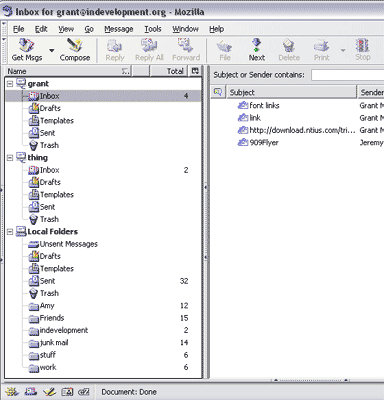The height and width of the screenshot is (400, 384).
Task: Open Composer from the status bar icon
Action: 49,392
